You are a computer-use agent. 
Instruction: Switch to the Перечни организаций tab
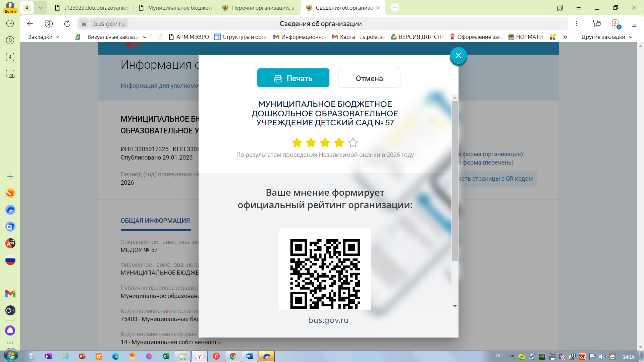[258, 7]
